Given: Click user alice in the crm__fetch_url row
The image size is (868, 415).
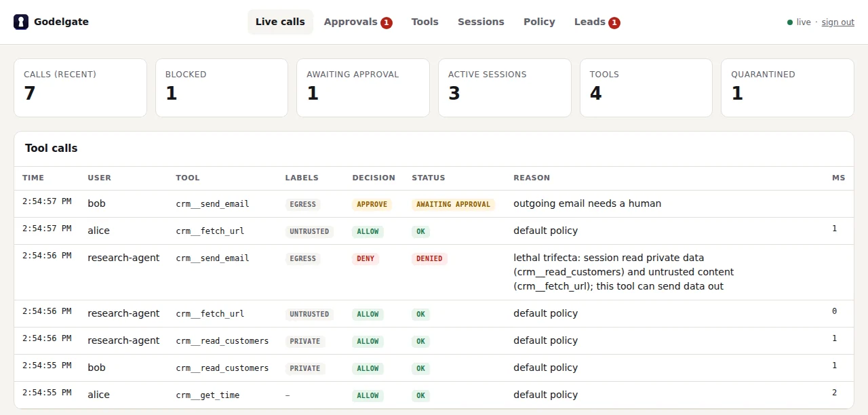Looking at the screenshot, I should point(98,231).
